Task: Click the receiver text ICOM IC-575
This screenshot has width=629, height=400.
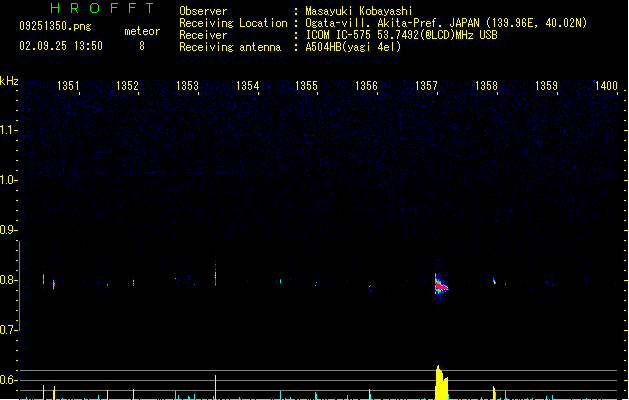Action: click(338, 35)
